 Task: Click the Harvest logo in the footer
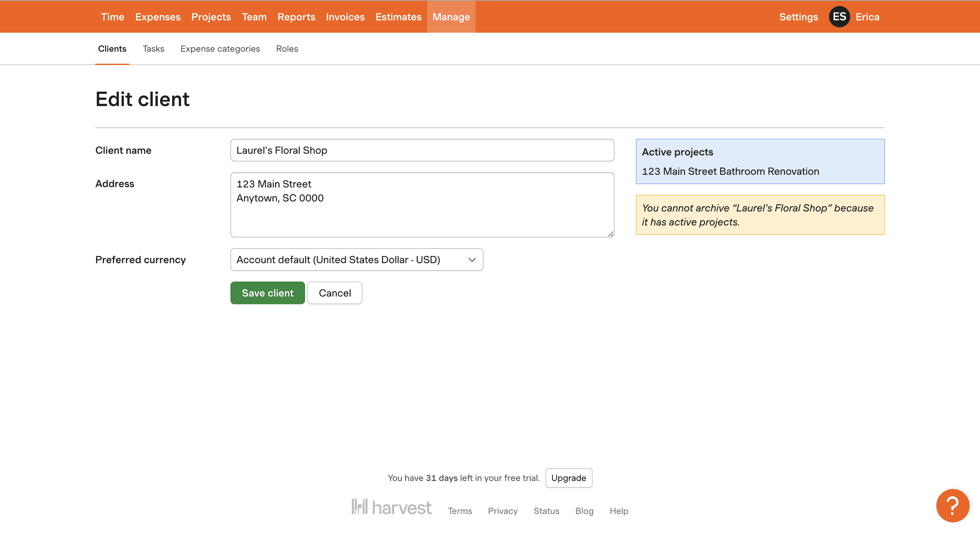(x=391, y=507)
